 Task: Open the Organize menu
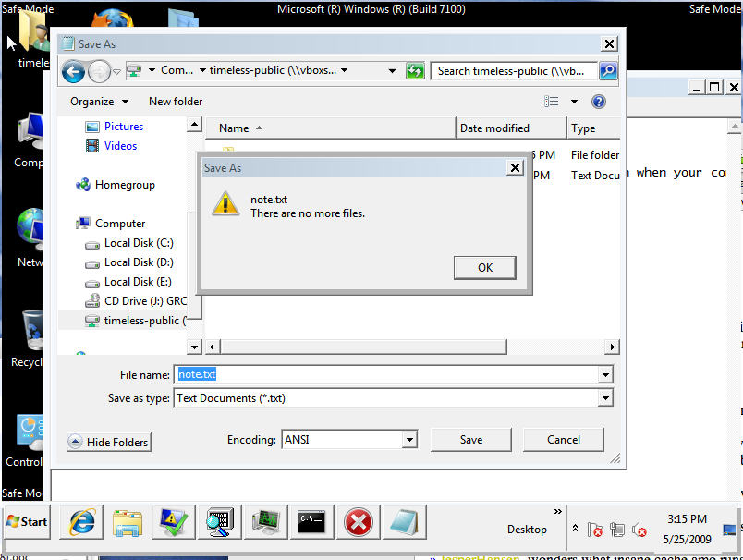[99, 102]
